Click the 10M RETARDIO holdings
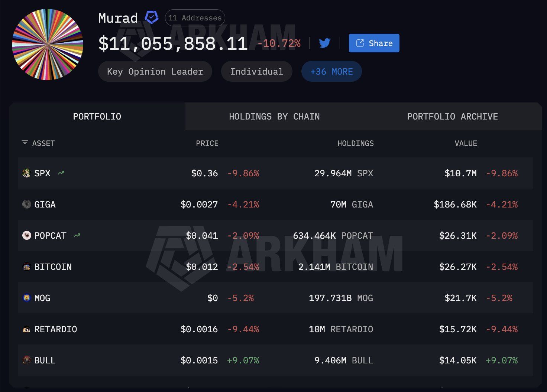The width and height of the screenshot is (547, 392). (x=341, y=329)
